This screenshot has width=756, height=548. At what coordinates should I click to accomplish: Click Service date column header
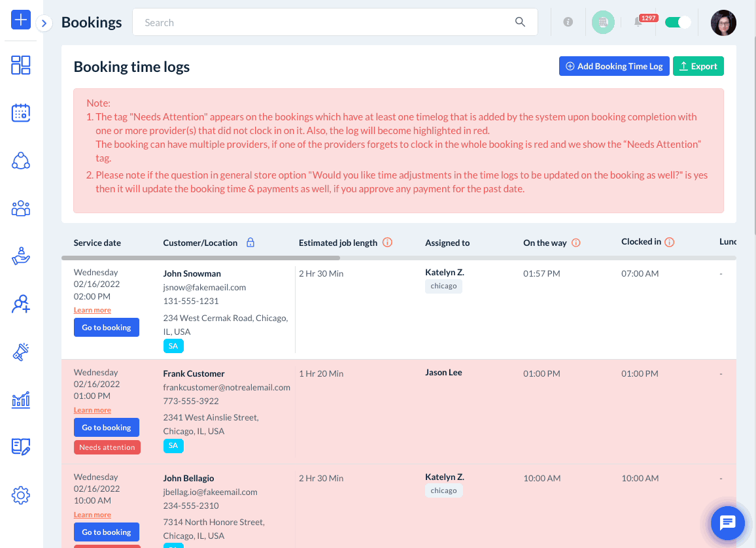(x=97, y=243)
